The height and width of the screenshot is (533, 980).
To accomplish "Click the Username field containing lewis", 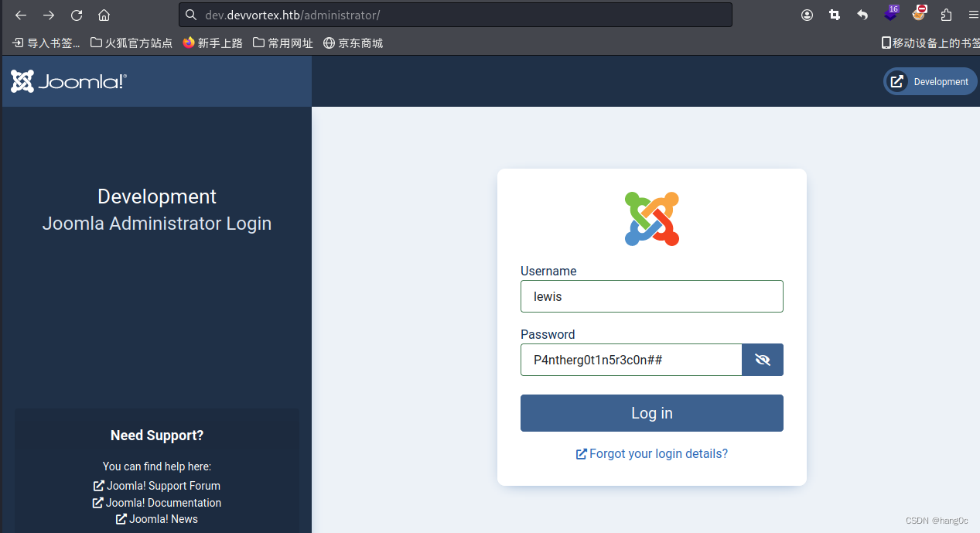I will click(x=652, y=296).
